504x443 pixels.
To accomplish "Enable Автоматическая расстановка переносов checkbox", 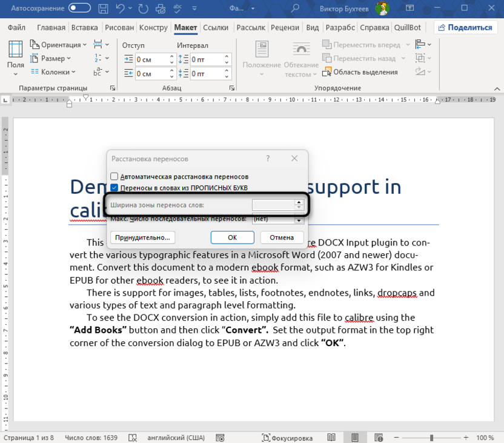I will tap(114, 176).
